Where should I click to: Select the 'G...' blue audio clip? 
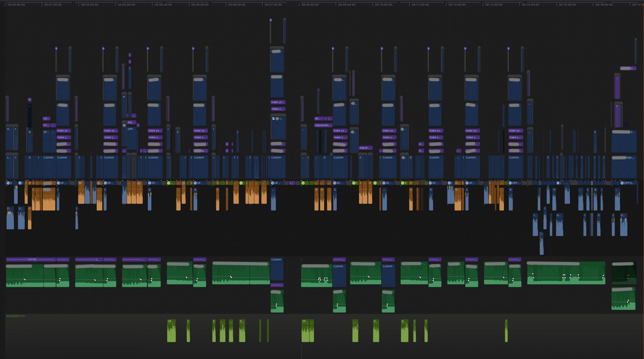tap(559, 224)
